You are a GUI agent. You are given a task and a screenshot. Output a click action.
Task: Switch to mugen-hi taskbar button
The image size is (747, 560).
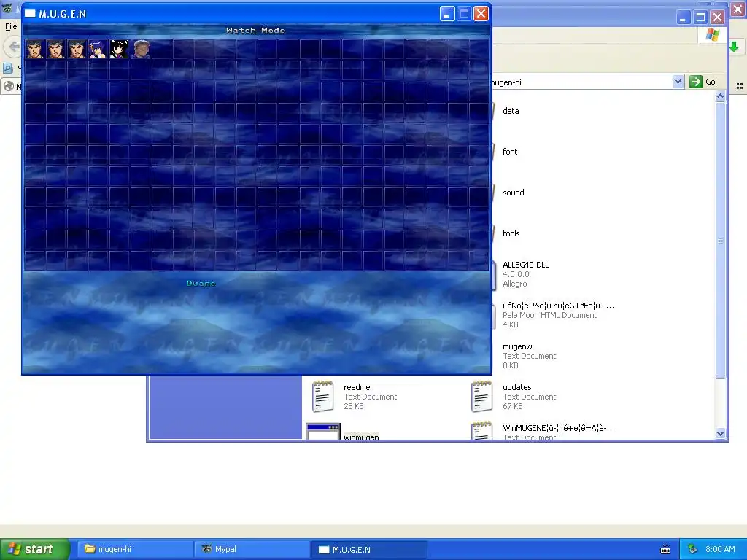tap(135, 550)
